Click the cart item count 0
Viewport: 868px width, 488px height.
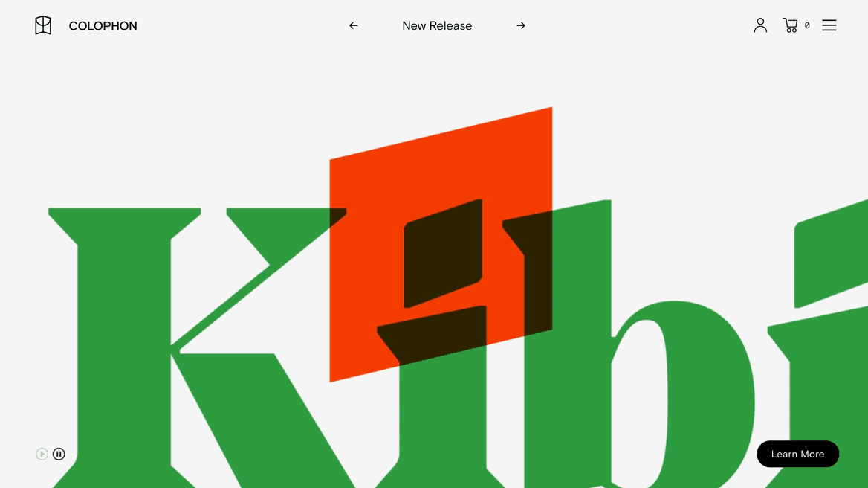807,25
